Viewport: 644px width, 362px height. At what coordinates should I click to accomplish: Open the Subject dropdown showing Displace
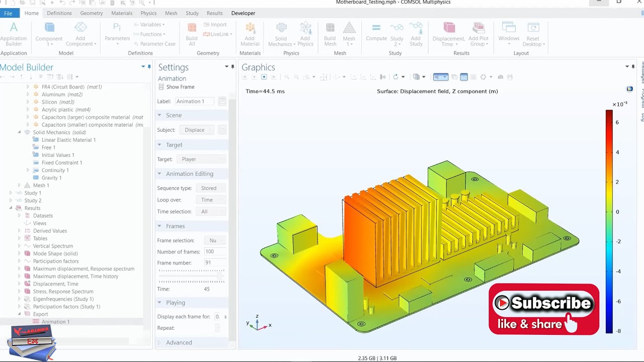[197, 130]
